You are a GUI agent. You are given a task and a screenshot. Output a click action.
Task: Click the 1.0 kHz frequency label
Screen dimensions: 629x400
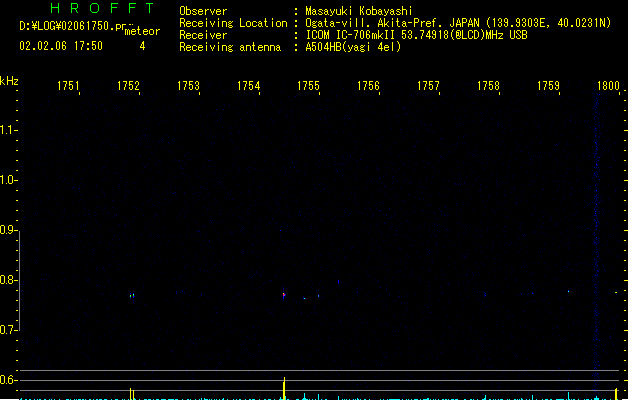coord(7,180)
